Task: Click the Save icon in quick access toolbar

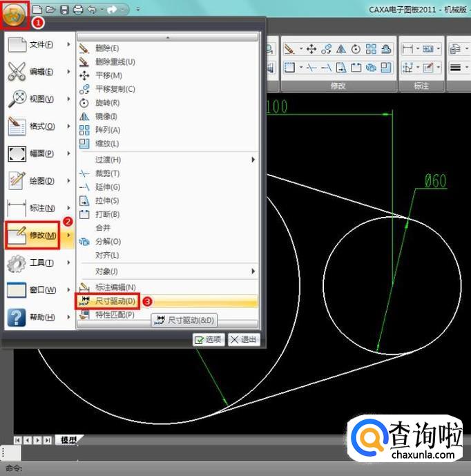Action: (x=64, y=10)
